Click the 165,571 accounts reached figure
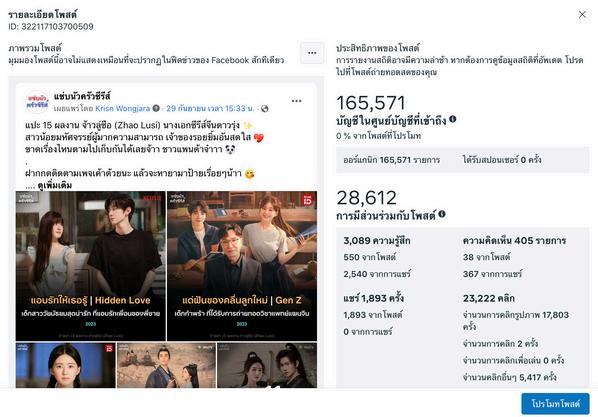Image resolution: width=598 pixels, height=417 pixels. pos(370,103)
